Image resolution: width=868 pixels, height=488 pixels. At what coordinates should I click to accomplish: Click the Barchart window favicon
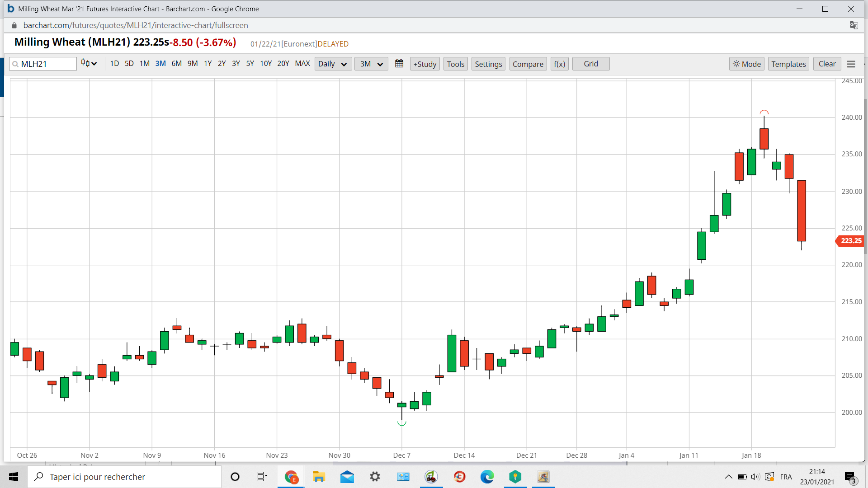point(11,9)
